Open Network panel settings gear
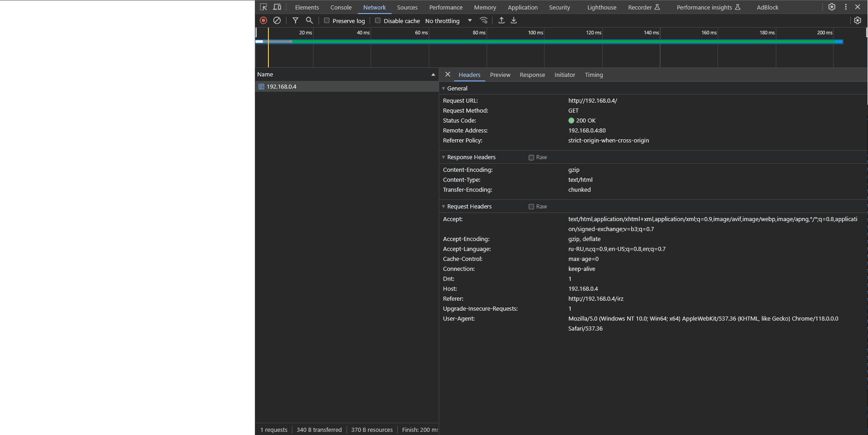This screenshot has width=868, height=435. click(858, 20)
